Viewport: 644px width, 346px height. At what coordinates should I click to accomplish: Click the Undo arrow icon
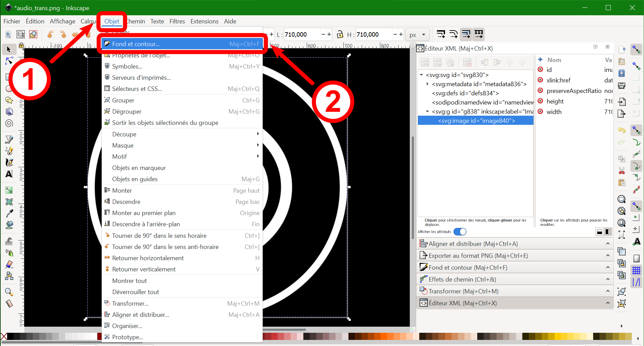click(622, 130)
